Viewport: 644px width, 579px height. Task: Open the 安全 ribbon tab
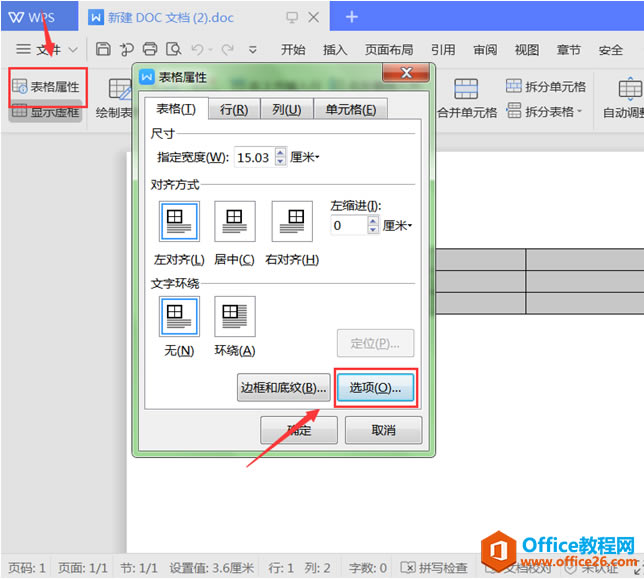[x=611, y=50]
